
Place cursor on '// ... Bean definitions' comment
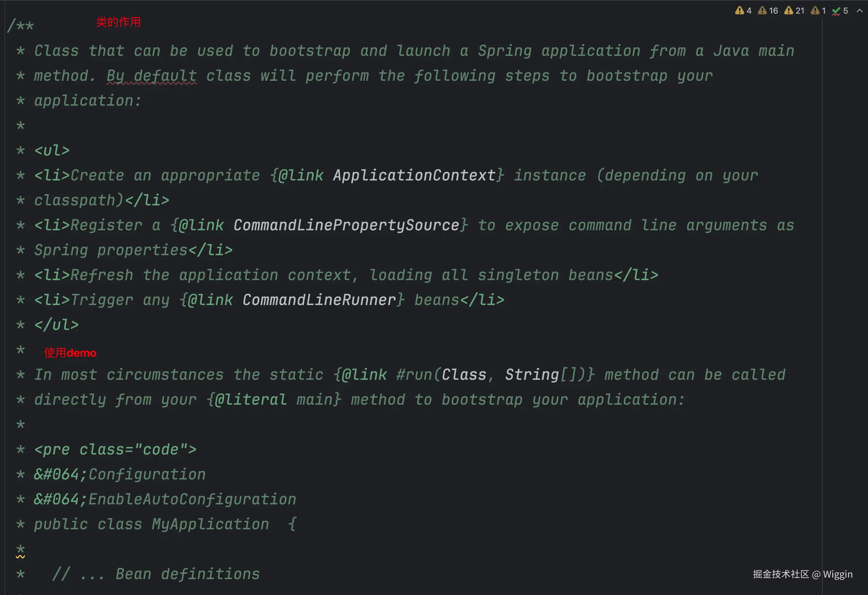(x=156, y=574)
